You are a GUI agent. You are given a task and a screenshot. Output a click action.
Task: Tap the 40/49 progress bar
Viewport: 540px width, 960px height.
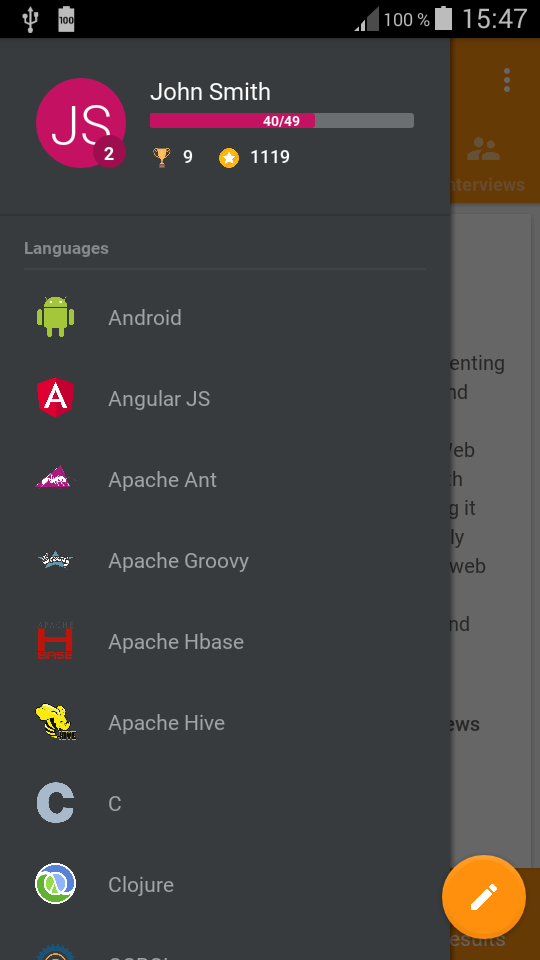(x=282, y=121)
